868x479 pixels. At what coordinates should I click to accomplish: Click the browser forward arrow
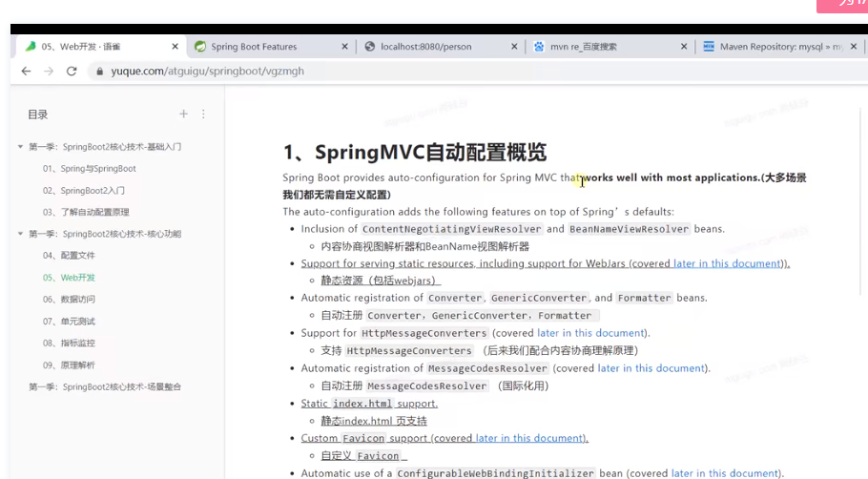49,71
